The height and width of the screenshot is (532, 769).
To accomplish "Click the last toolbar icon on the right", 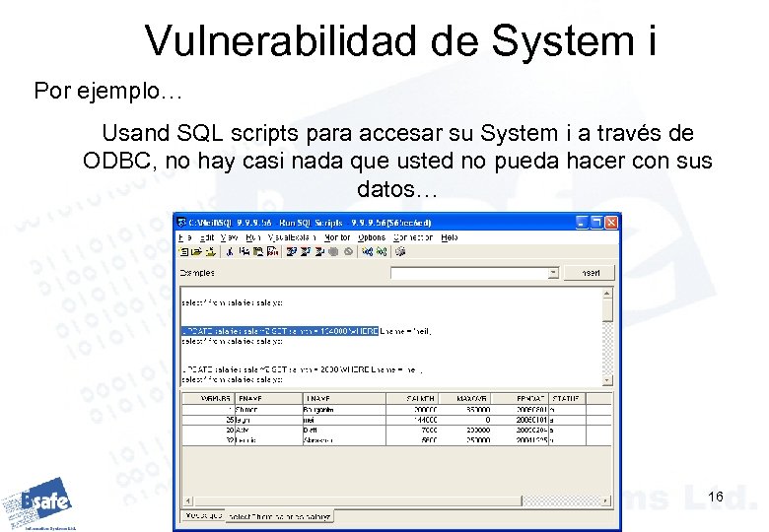I will click(x=400, y=252).
